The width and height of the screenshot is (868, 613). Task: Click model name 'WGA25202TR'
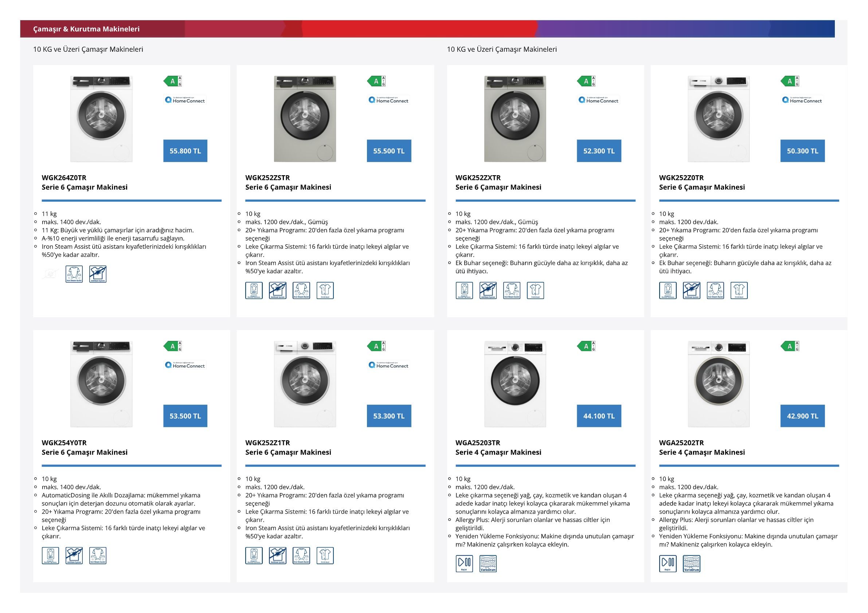tap(682, 443)
